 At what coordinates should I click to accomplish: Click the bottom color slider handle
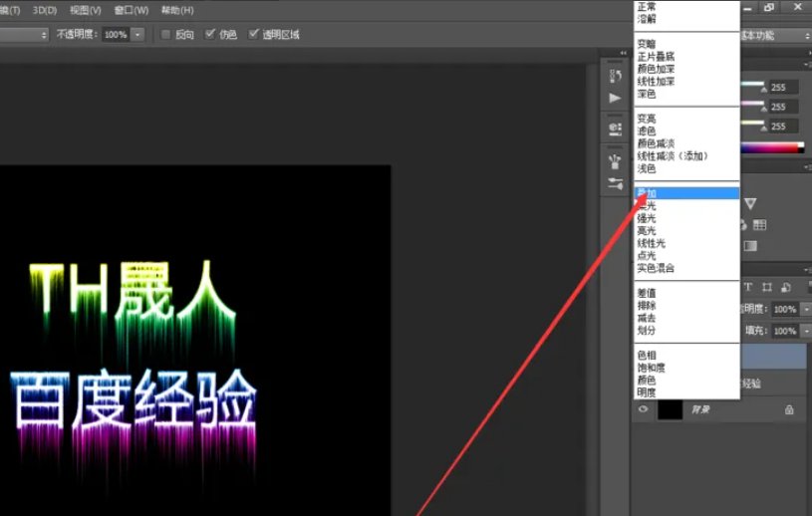pos(763,129)
